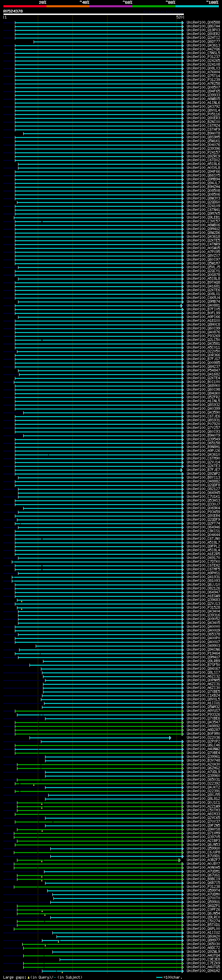The height and width of the screenshot is (980, 222).
Task: Select the AV524378 query title
Action: (x=13, y=11)
